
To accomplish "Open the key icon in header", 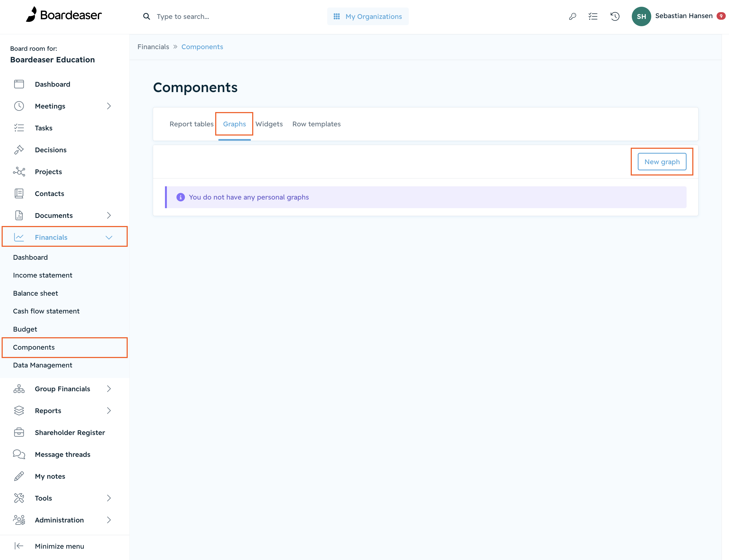I will [x=572, y=16].
